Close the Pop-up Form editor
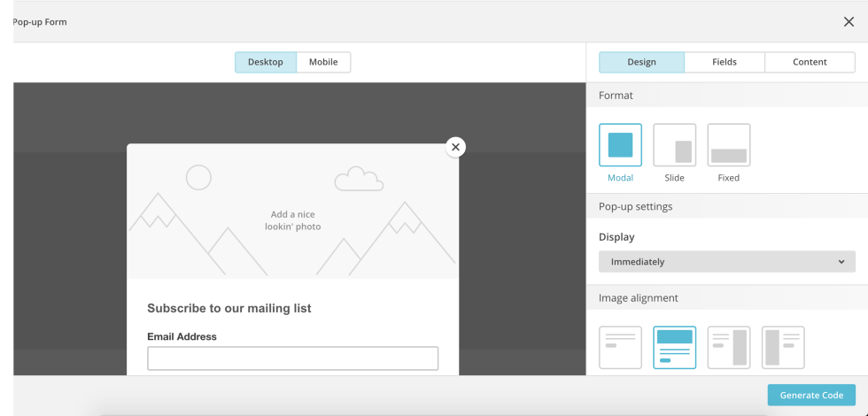This screenshot has width=868, height=416. coord(849,22)
